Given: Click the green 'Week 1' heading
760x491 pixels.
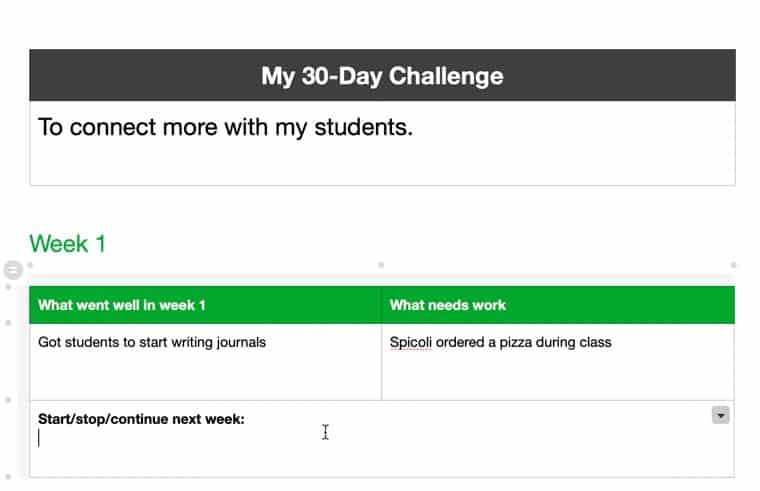Looking at the screenshot, I should (x=67, y=243).
